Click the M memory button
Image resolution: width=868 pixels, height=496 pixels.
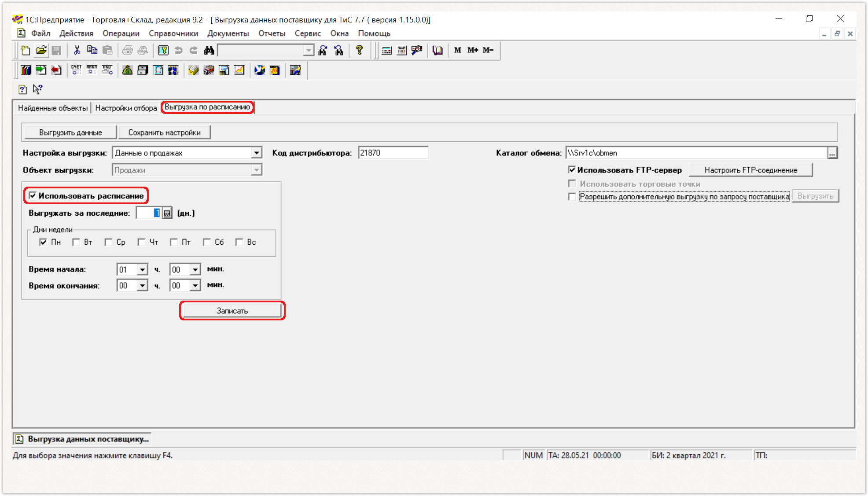coord(458,51)
